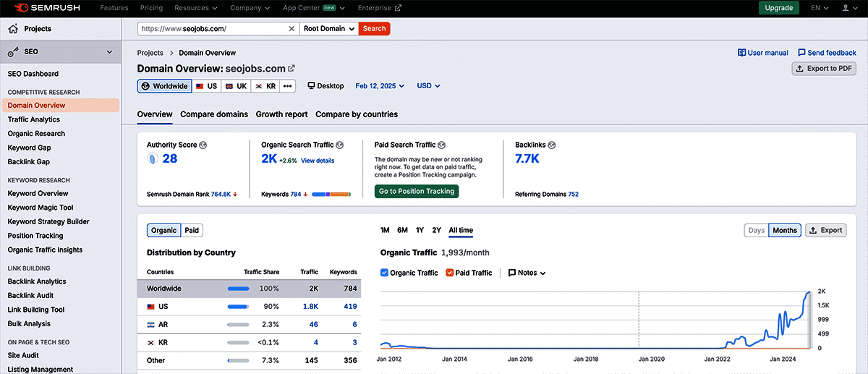Click the Semrush logo icon
This screenshot has height=374, width=868.
(21, 8)
